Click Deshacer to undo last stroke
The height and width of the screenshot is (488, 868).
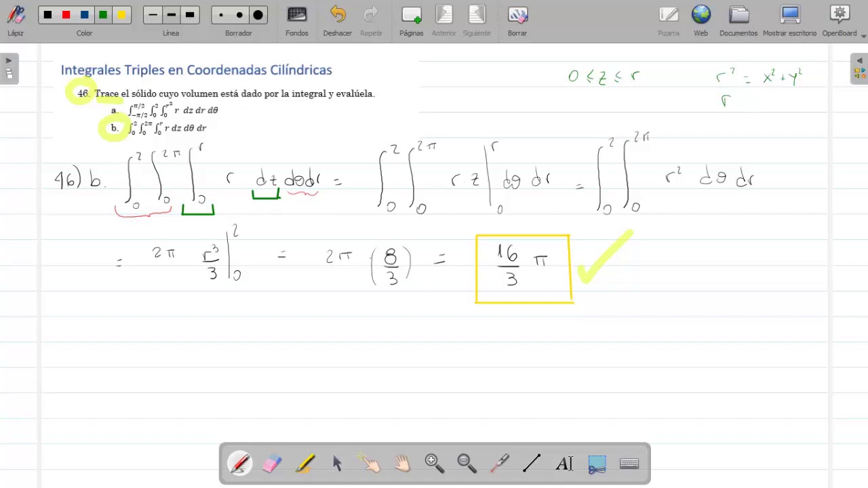tap(338, 20)
